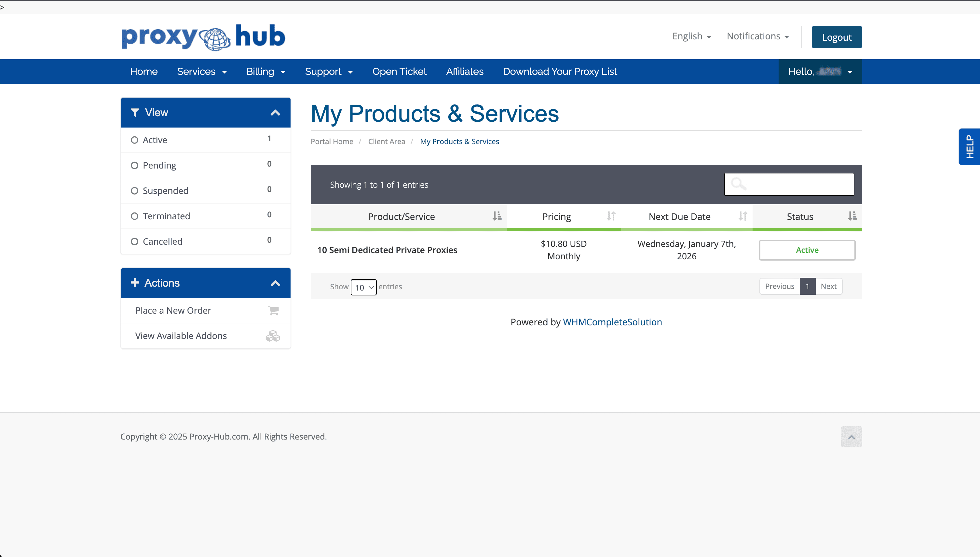Click the magnifier icon in the table header
The height and width of the screenshot is (557, 980).
pyautogui.click(x=738, y=184)
